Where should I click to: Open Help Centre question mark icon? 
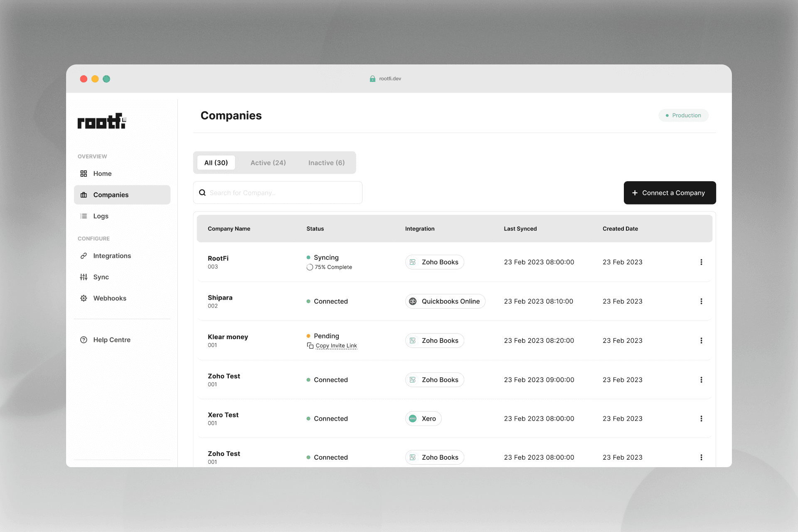pos(84,340)
